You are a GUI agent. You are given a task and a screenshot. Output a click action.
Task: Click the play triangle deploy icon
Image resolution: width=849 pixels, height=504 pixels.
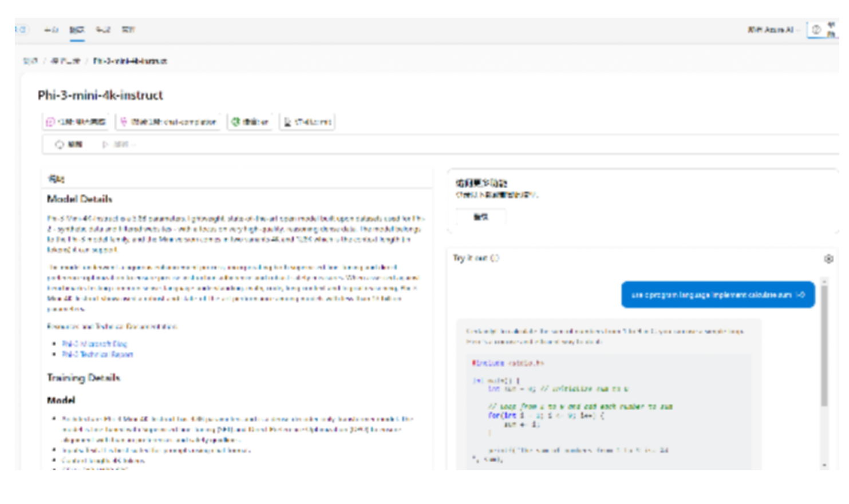(105, 145)
